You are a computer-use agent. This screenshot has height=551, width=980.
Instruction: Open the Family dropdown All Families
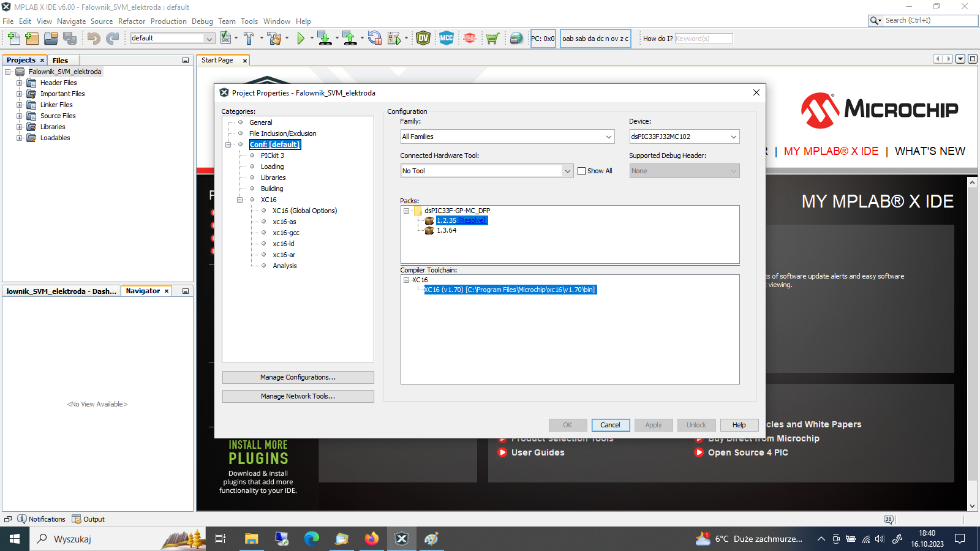(x=507, y=137)
